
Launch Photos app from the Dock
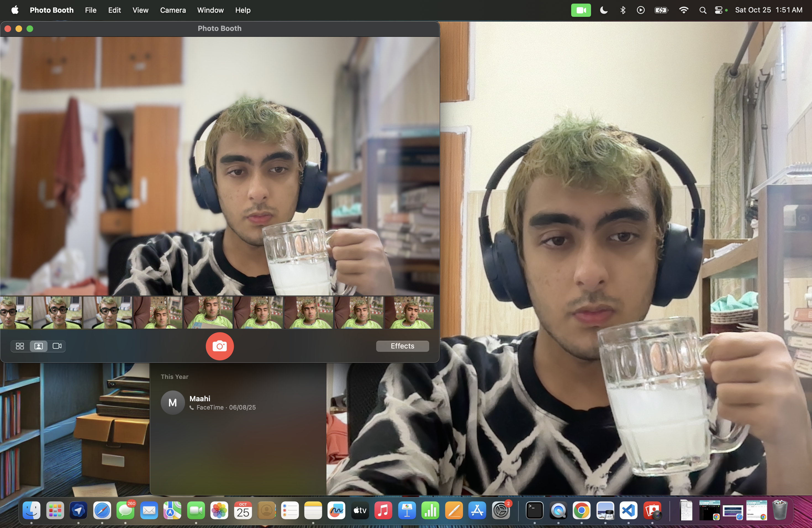click(219, 511)
